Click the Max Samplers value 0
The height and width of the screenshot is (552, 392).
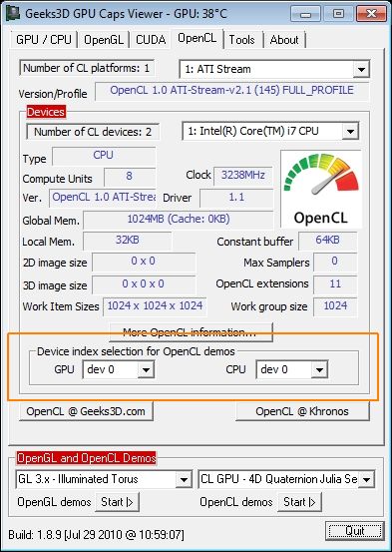pyautogui.click(x=334, y=262)
